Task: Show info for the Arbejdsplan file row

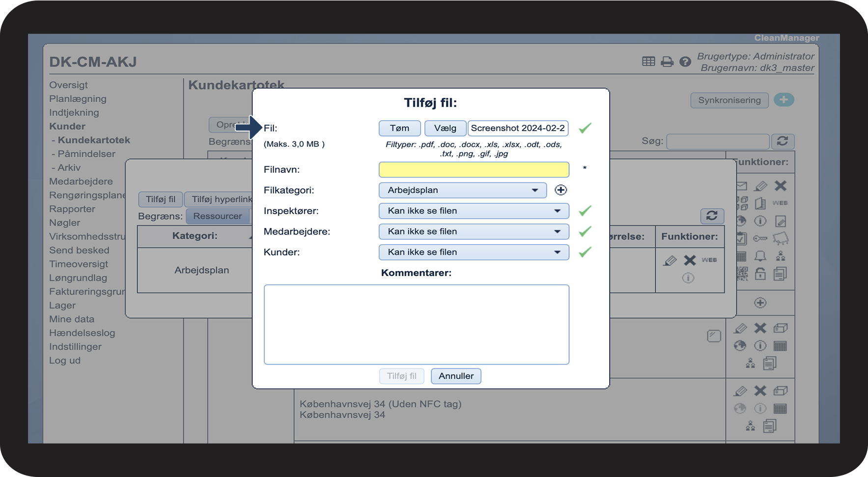Action: tap(688, 278)
